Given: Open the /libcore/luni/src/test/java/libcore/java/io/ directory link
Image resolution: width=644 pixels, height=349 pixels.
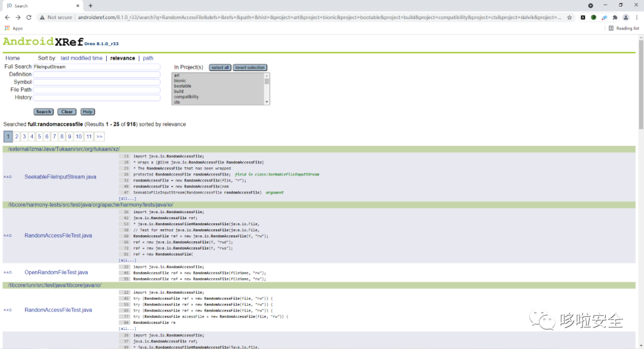Looking at the screenshot, I should 55,285.
